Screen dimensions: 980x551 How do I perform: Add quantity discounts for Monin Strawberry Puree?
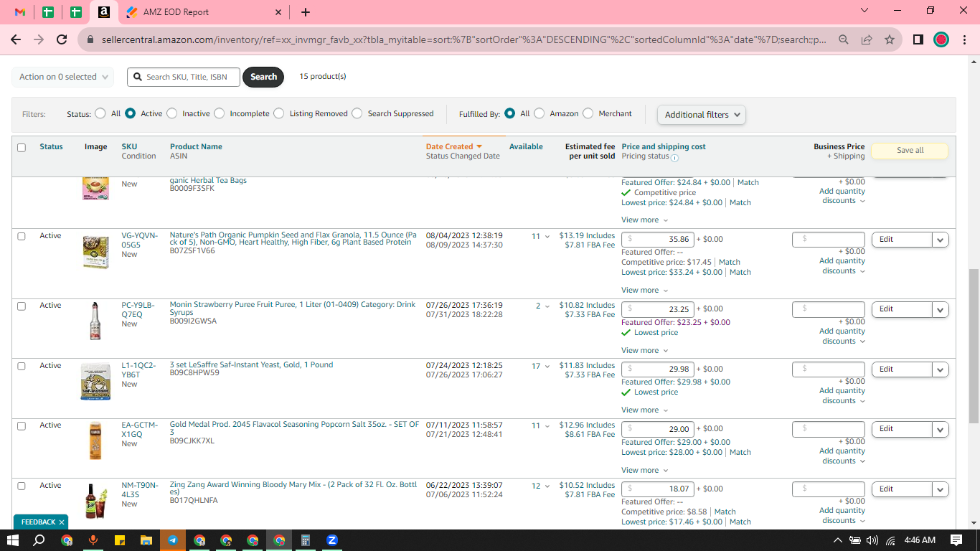click(x=842, y=336)
